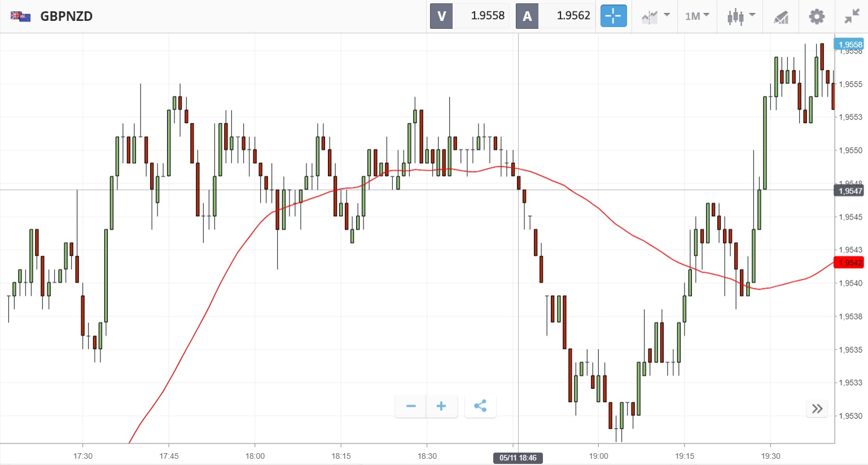
Task: Click the A buy price 1.9562 button
Action: [555, 16]
